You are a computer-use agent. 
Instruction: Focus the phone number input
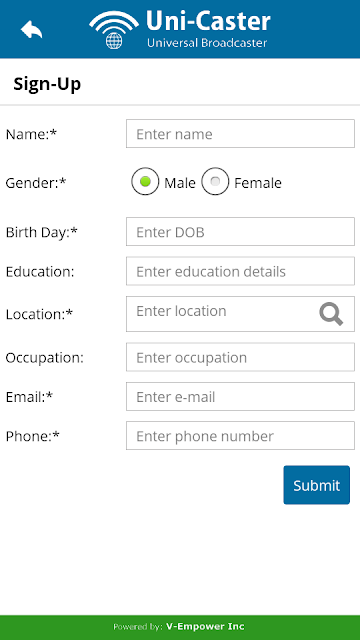[x=240, y=436]
